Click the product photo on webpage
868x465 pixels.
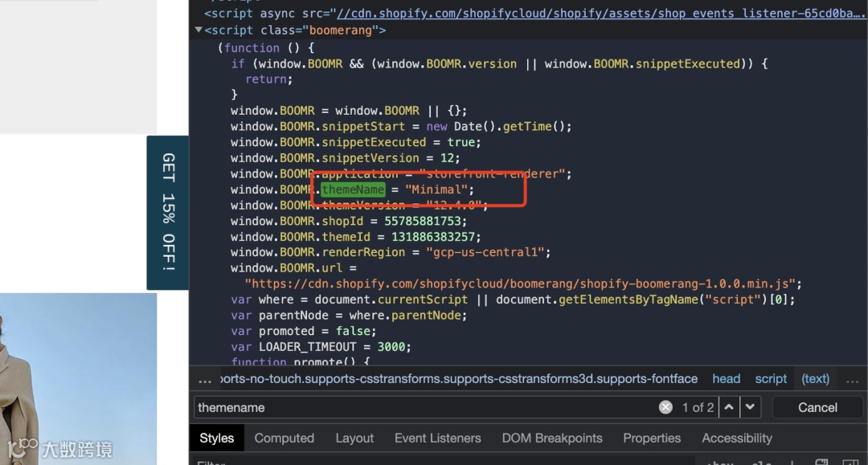click(78, 379)
